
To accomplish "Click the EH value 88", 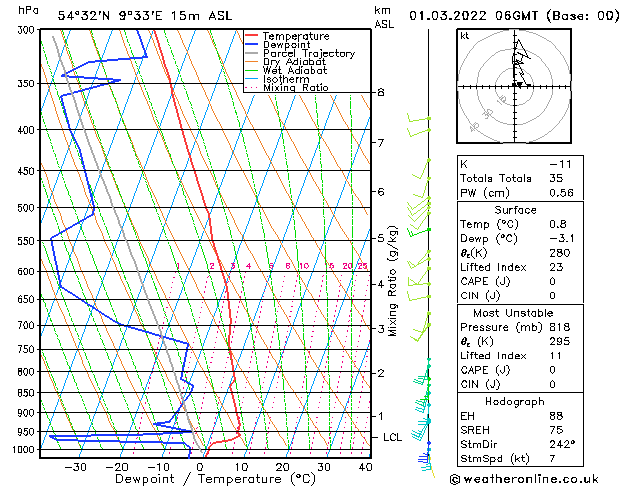I will coord(556,415).
